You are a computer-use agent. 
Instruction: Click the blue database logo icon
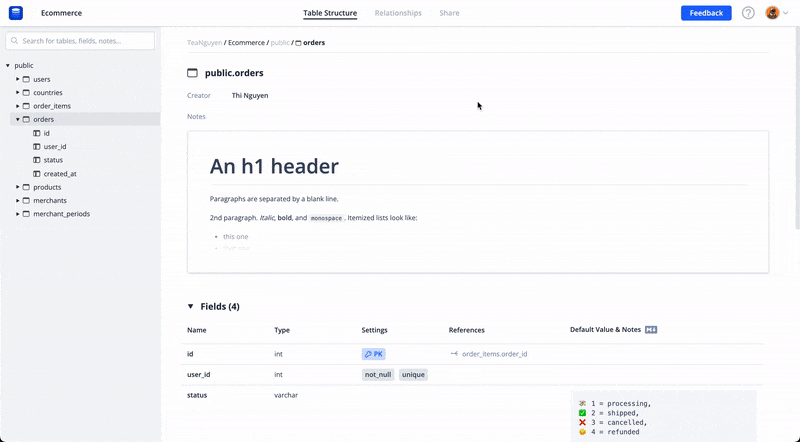16,13
